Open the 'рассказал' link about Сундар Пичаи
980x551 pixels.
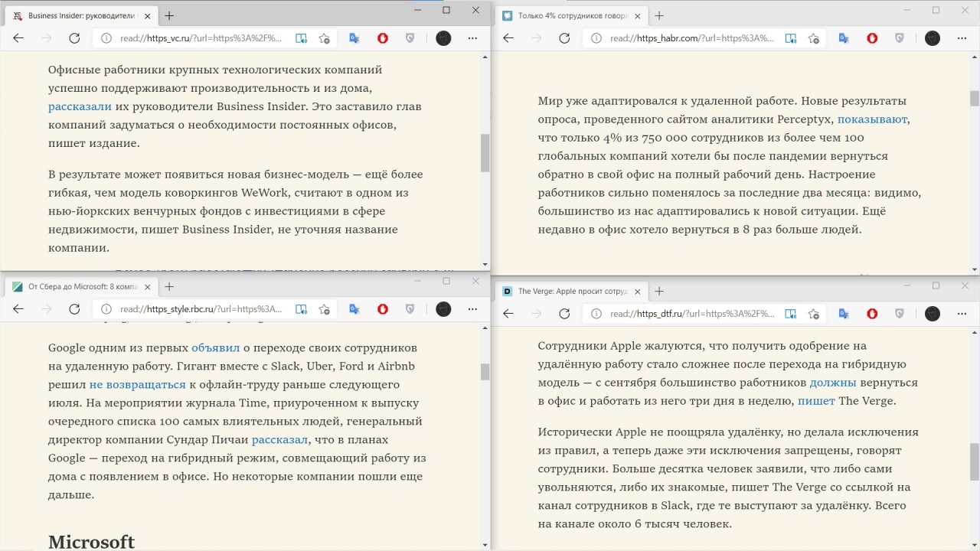tap(279, 439)
